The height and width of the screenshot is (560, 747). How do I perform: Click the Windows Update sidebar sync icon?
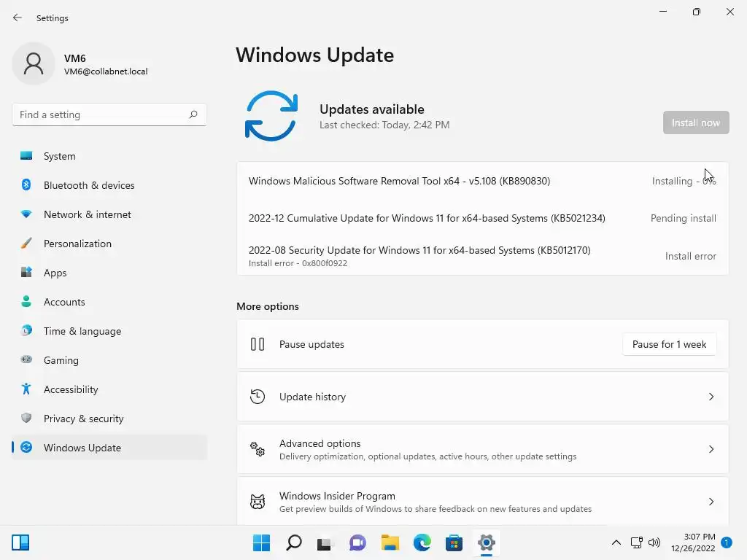[x=26, y=447]
